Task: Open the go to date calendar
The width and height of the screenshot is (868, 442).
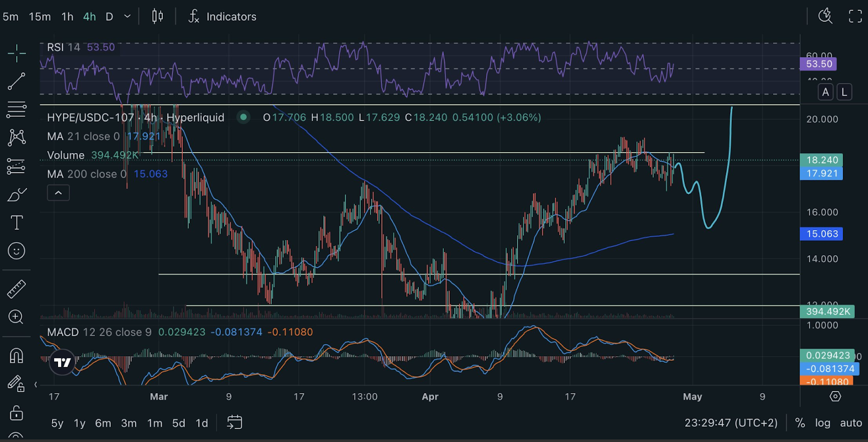Action: pyautogui.click(x=234, y=422)
